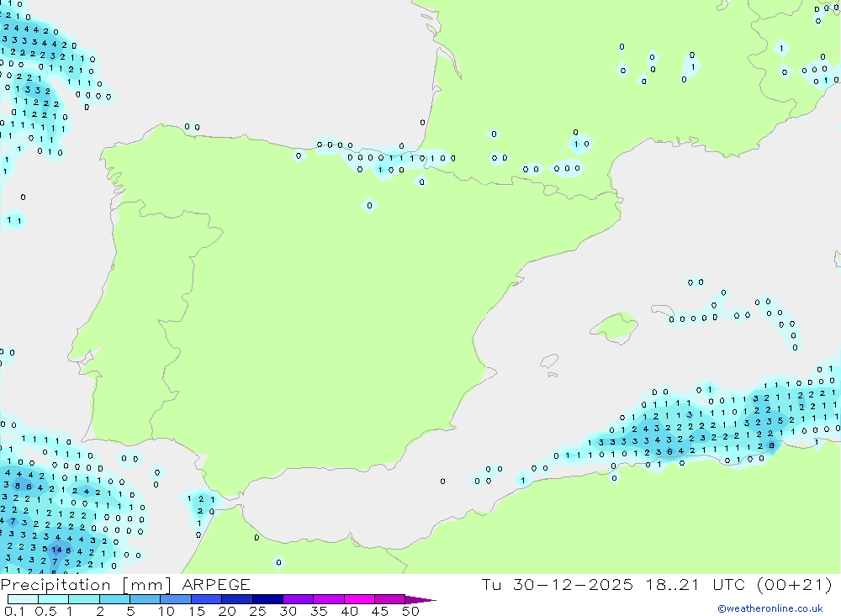Click the 35–40 mm legend swatch
841x616 pixels.
[329, 599]
